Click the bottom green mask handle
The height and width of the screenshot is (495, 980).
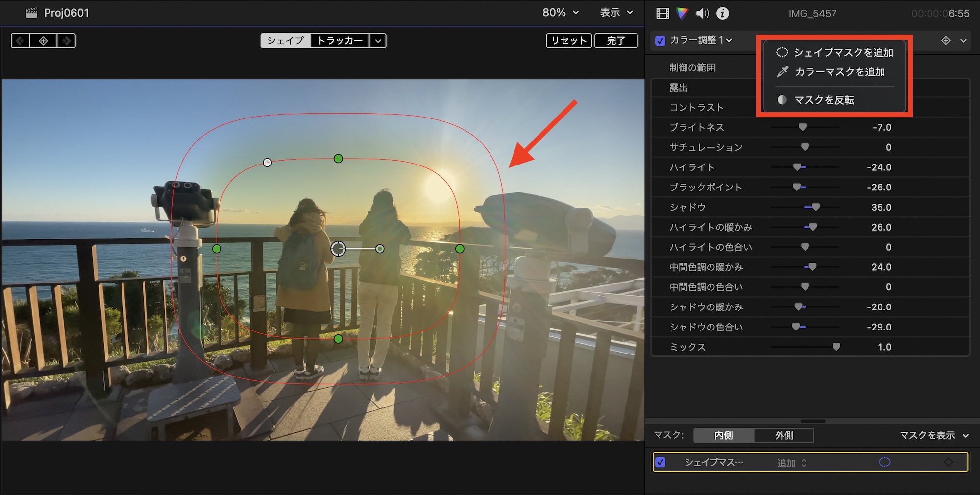[338, 339]
